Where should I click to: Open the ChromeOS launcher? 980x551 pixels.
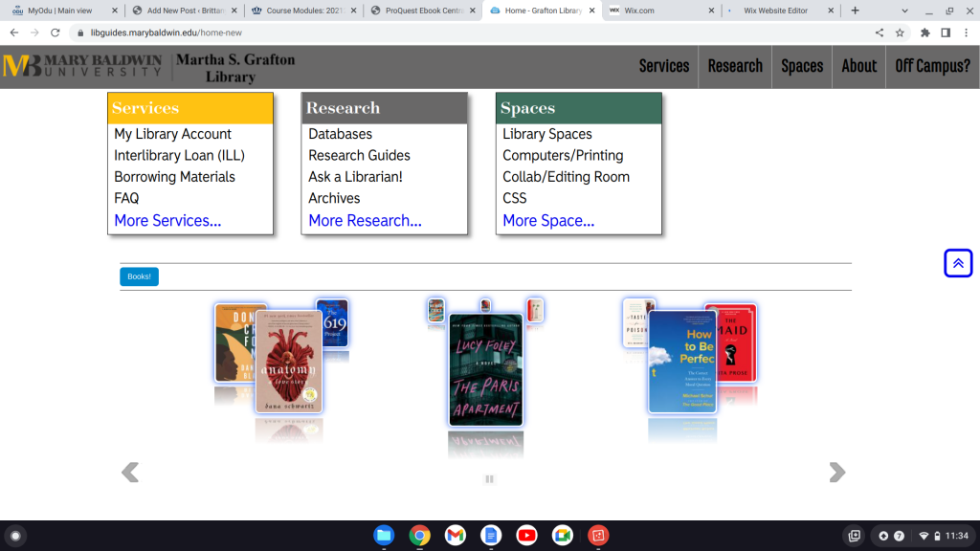(15, 536)
